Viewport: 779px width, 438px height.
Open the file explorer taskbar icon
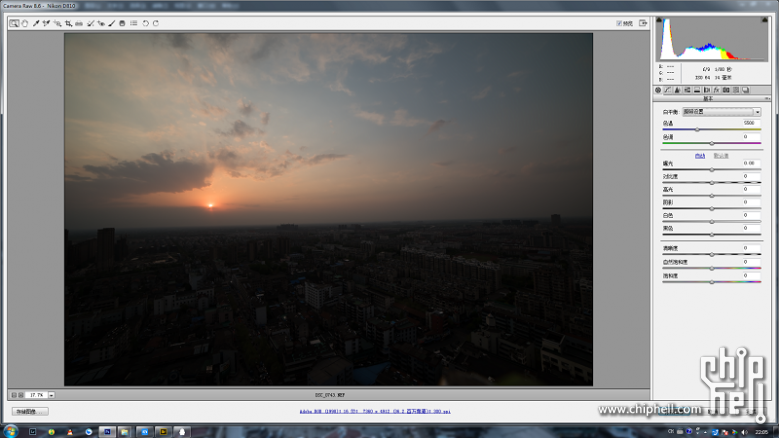tap(124, 432)
